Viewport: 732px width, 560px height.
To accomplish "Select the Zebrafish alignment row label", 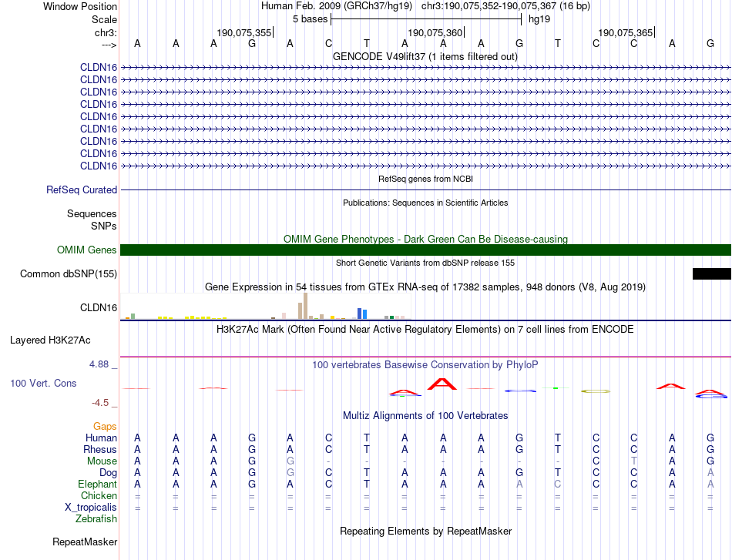I will 96,519.
